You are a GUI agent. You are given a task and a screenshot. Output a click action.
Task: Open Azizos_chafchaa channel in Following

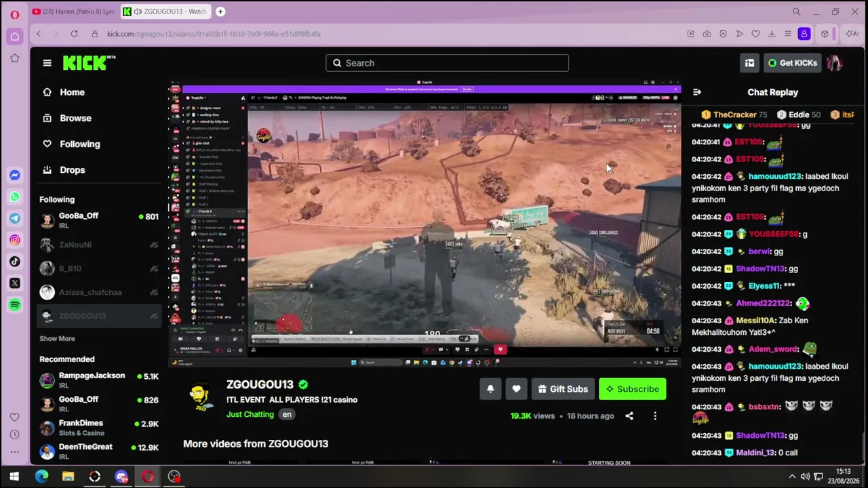coord(98,292)
